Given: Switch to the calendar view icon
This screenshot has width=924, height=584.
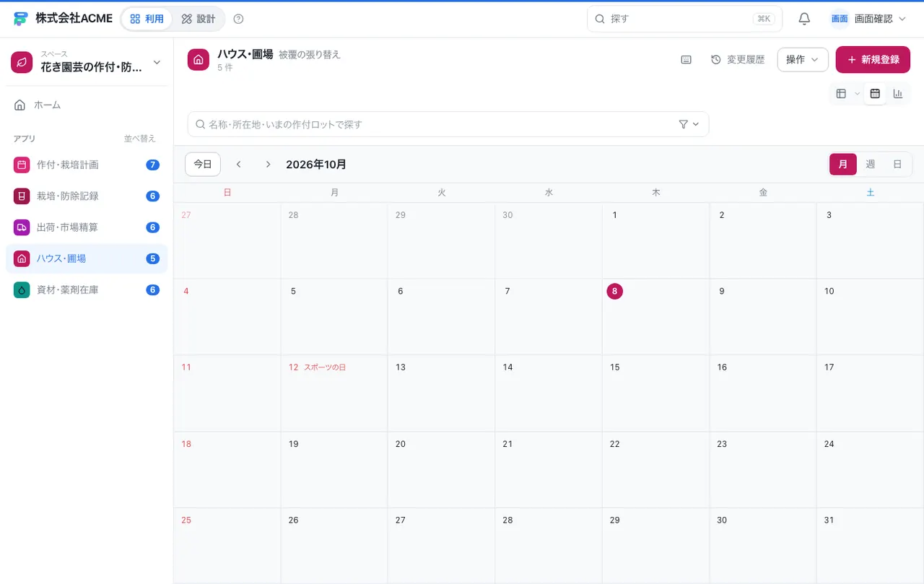Looking at the screenshot, I should click(875, 93).
